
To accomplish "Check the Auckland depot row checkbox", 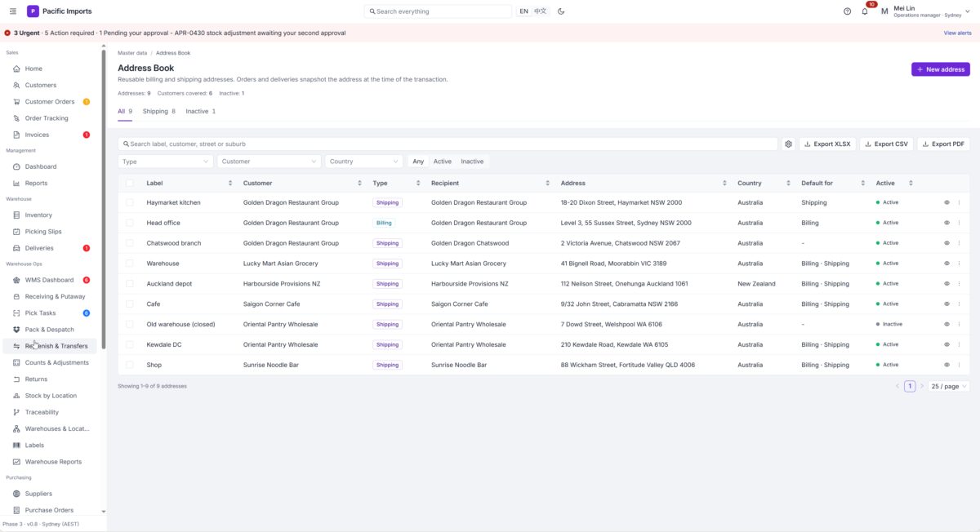I will (x=130, y=284).
